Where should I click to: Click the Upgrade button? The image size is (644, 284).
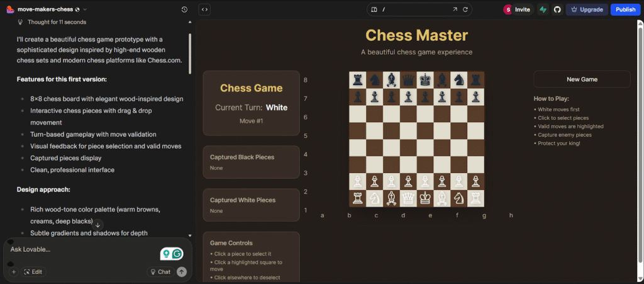pyautogui.click(x=587, y=9)
